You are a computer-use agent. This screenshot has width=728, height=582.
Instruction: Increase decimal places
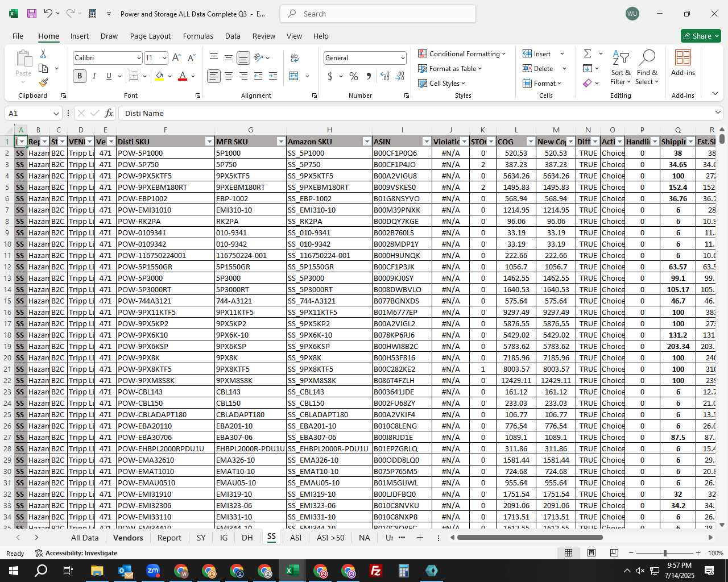point(385,76)
